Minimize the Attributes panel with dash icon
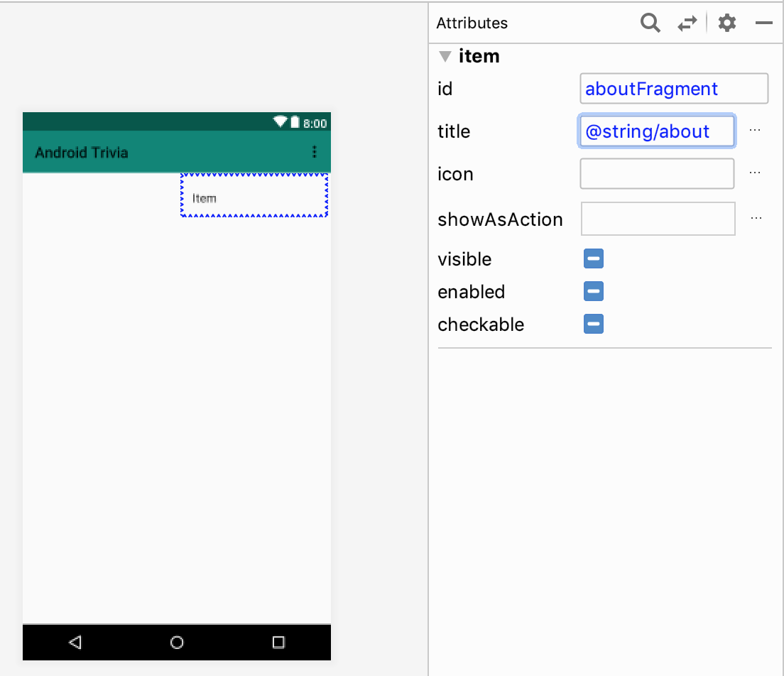Viewport: 784px width, 676px height. click(x=764, y=23)
